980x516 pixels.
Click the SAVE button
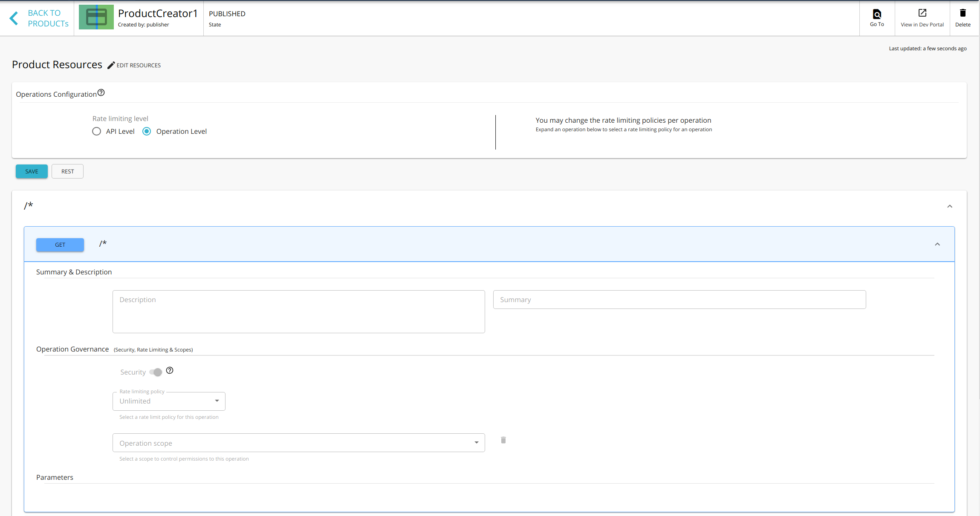[31, 171]
